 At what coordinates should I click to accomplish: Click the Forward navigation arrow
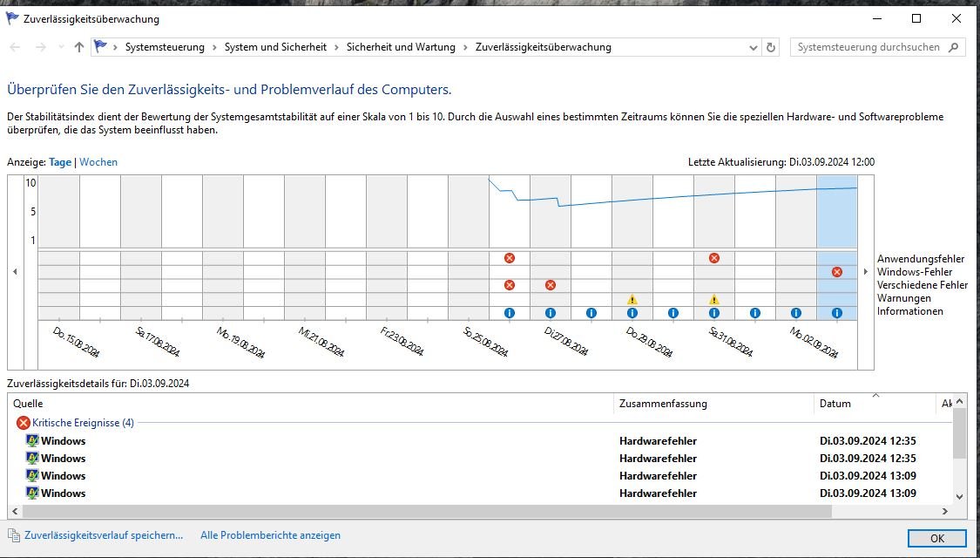[41, 47]
